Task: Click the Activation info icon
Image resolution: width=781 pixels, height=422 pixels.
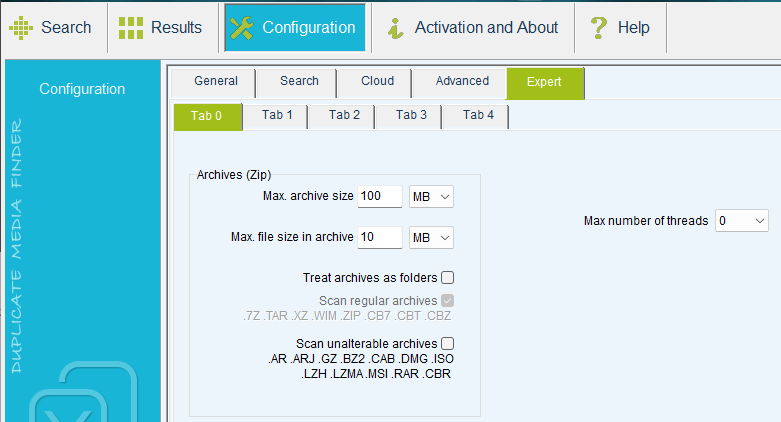Action: [395, 28]
